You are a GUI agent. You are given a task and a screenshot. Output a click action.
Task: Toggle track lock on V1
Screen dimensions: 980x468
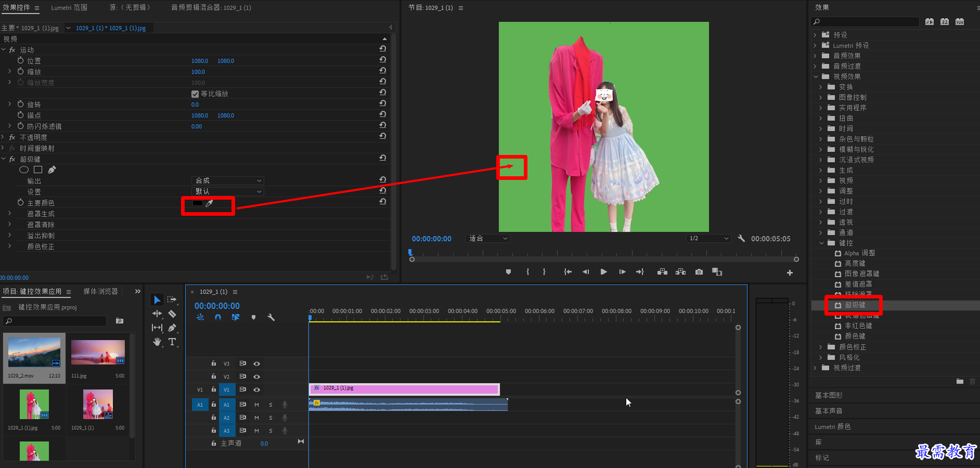point(213,389)
